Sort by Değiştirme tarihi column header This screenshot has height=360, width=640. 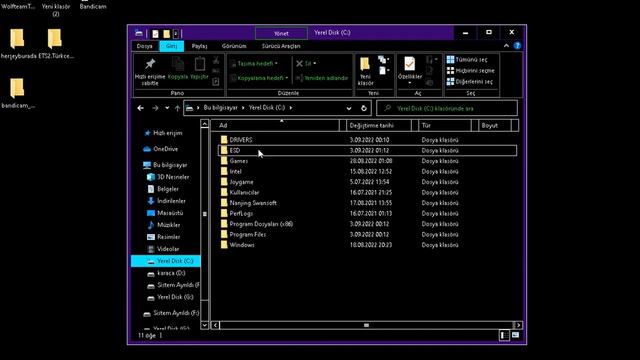click(379, 125)
